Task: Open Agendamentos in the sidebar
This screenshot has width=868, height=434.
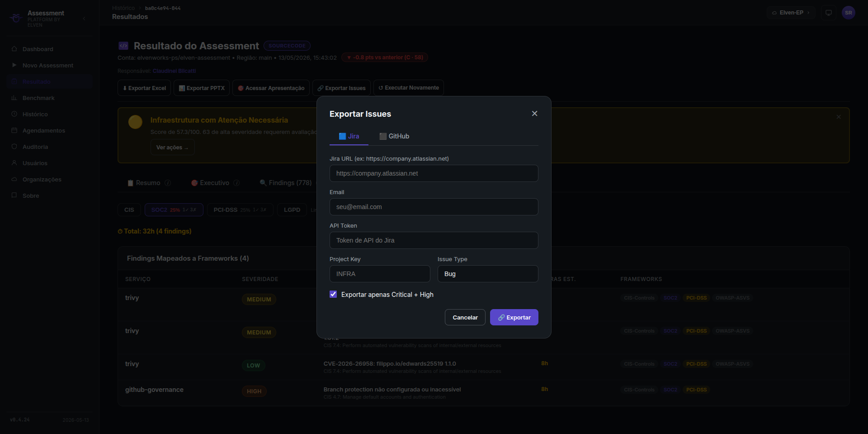Action: (x=50, y=130)
